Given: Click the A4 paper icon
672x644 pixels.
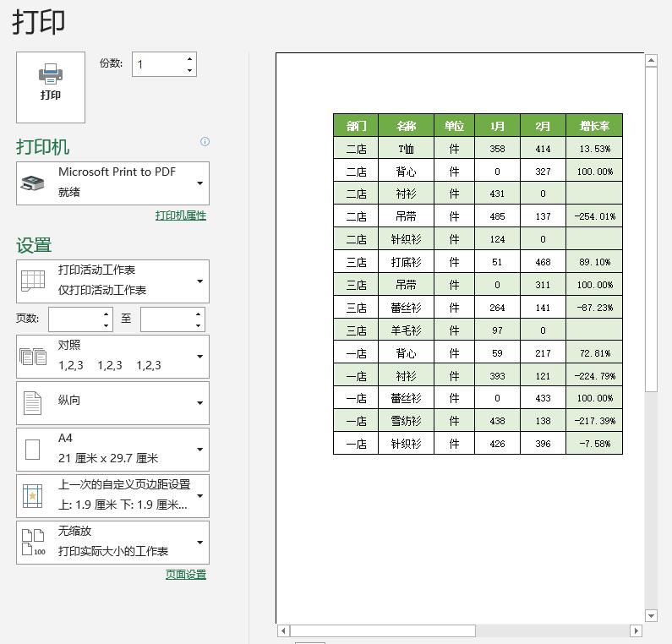Looking at the screenshot, I should [33, 450].
